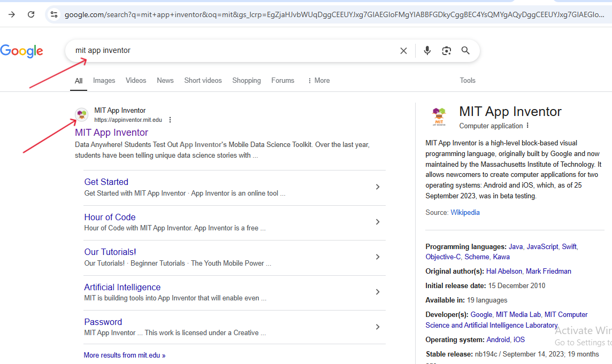Switch to Images tab
Image resolution: width=612 pixels, height=364 pixels.
(x=104, y=80)
